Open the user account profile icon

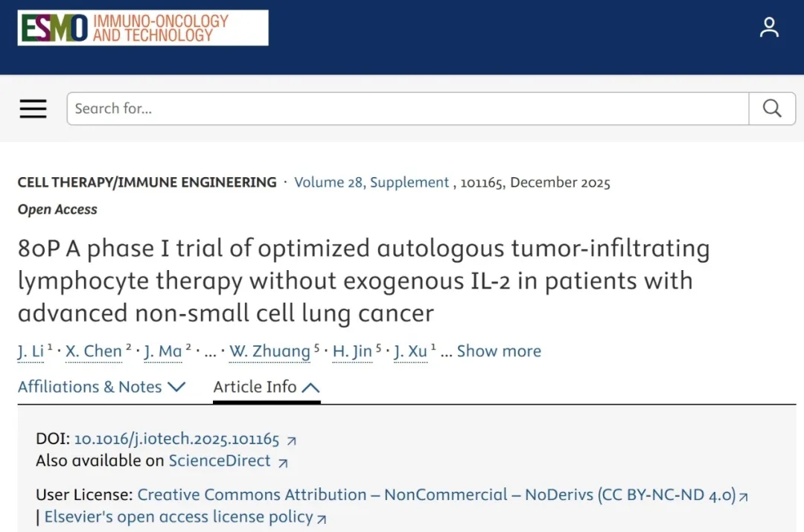click(769, 28)
